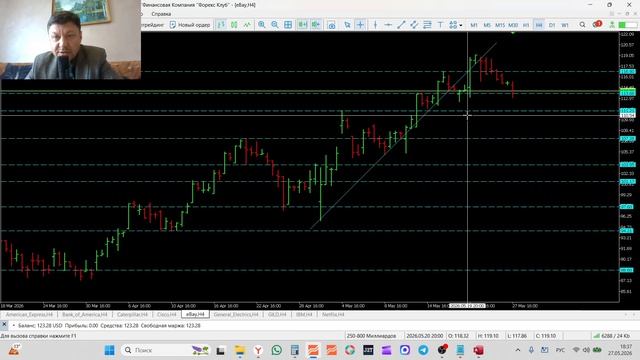Switch to Netflix,H4 chart tab
Image resolution: width=640 pixels, height=360 pixels.
[x=333, y=315]
